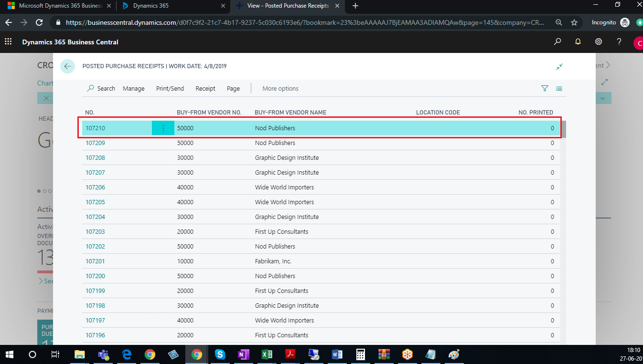Viewport: 643px width, 364px height.
Task: Open Word from the taskbar
Action: (x=337, y=354)
